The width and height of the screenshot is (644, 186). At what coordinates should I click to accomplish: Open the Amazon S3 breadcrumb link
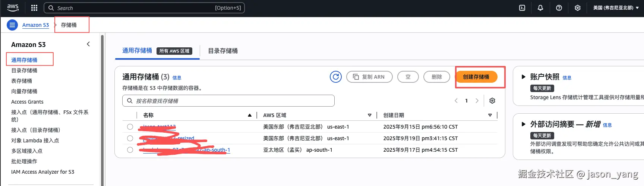[35, 25]
